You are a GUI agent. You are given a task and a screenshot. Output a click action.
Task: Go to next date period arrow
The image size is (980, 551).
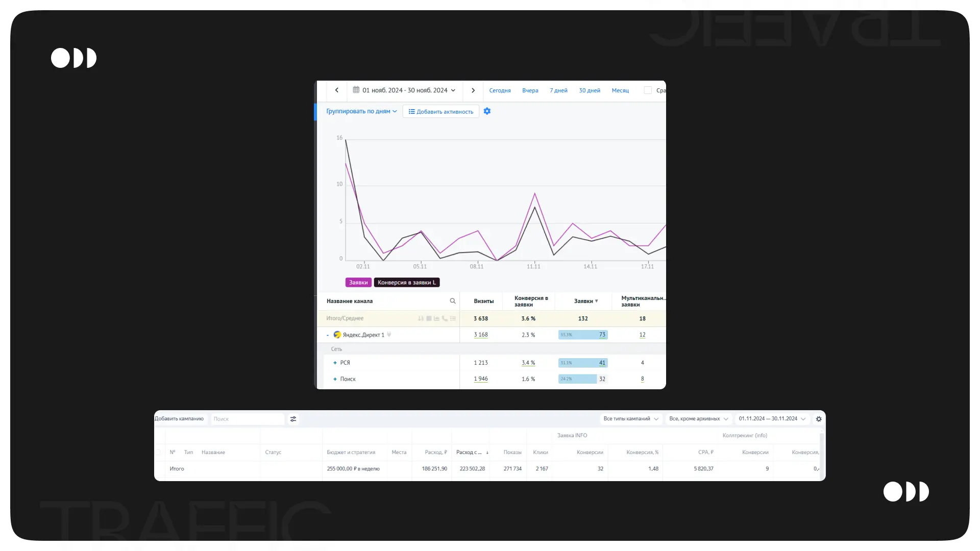point(473,90)
